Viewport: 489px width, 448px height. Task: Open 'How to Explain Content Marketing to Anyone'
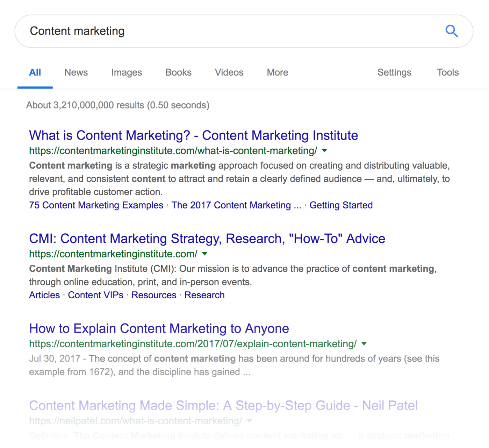tap(159, 328)
